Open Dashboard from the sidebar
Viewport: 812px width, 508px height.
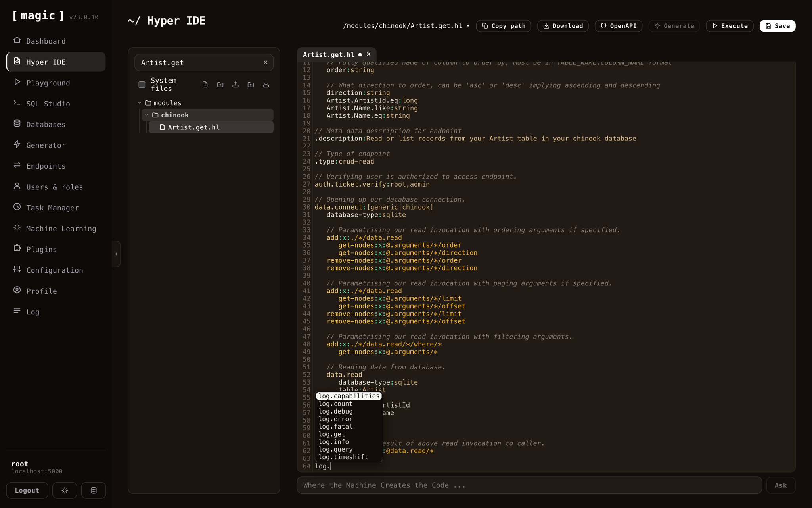coord(56,41)
